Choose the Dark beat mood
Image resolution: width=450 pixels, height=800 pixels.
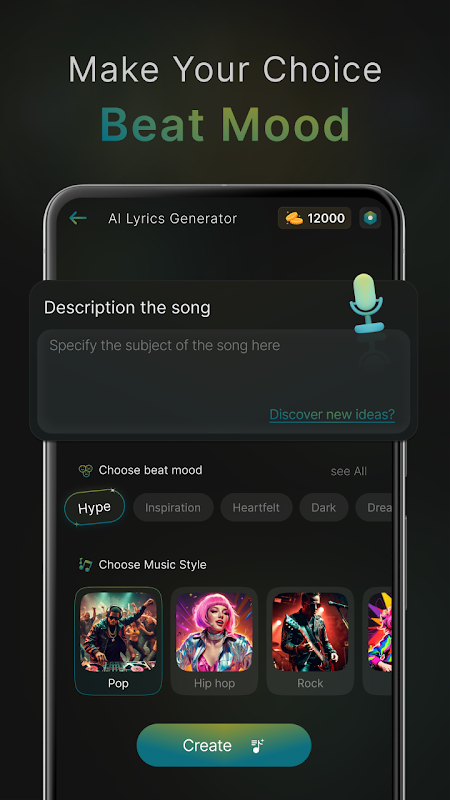click(x=324, y=508)
